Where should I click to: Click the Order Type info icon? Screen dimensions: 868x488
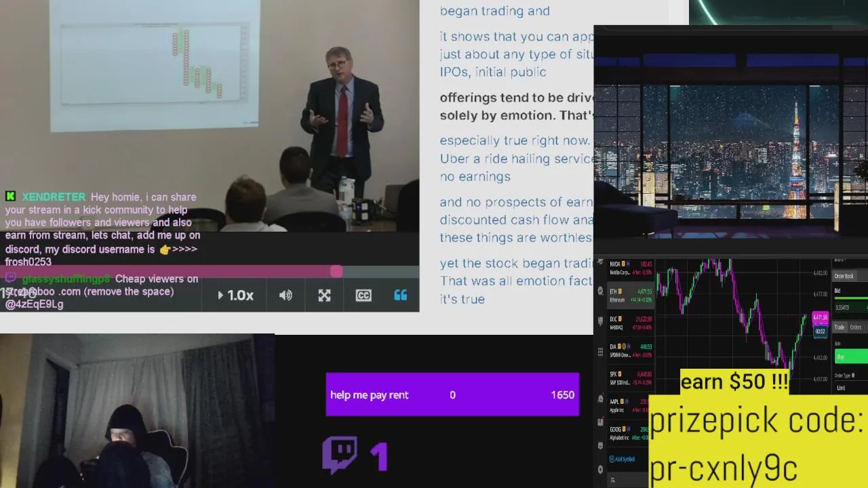click(x=853, y=375)
